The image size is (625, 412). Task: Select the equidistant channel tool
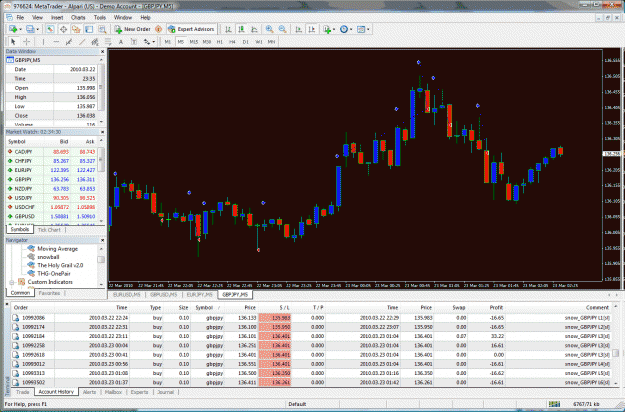(95, 41)
